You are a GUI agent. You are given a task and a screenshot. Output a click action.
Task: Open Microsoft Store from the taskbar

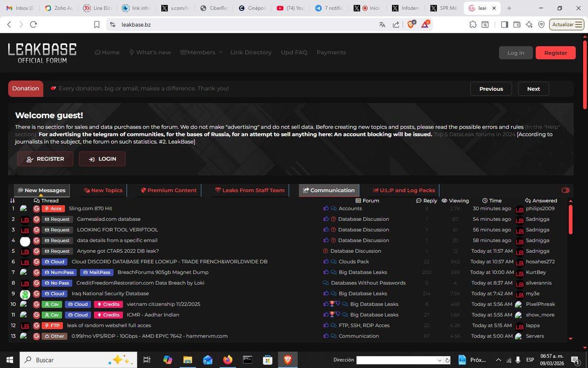[268, 360]
